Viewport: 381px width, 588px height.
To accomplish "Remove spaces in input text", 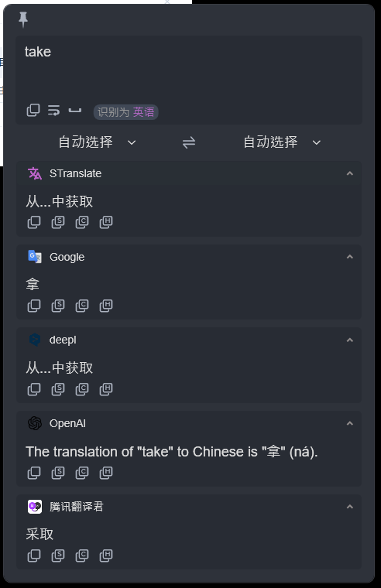I will pos(75,111).
